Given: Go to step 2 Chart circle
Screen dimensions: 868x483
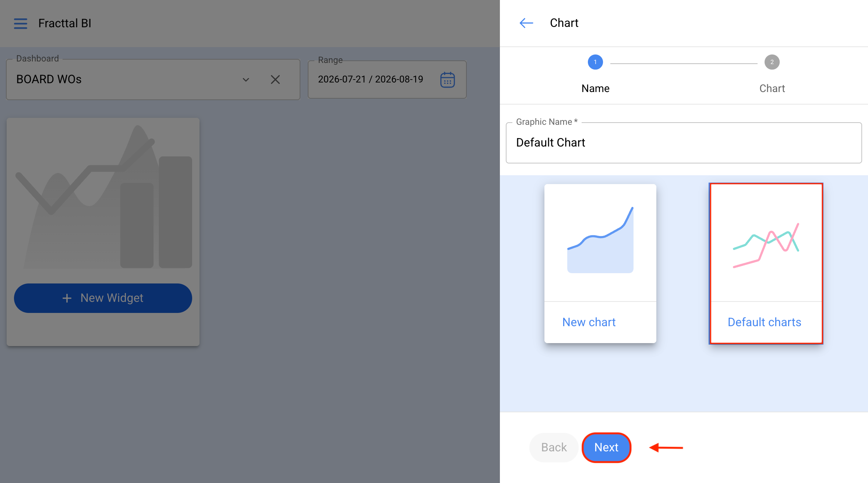Looking at the screenshot, I should point(772,62).
